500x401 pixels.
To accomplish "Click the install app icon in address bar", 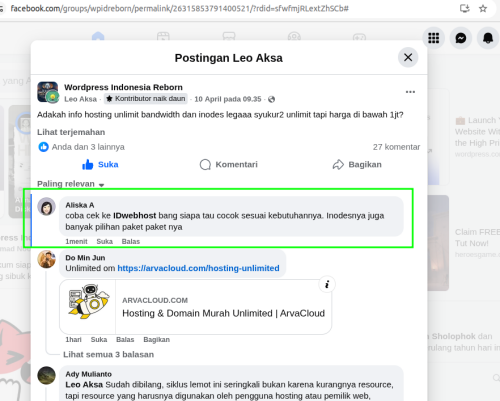I will point(465,8).
